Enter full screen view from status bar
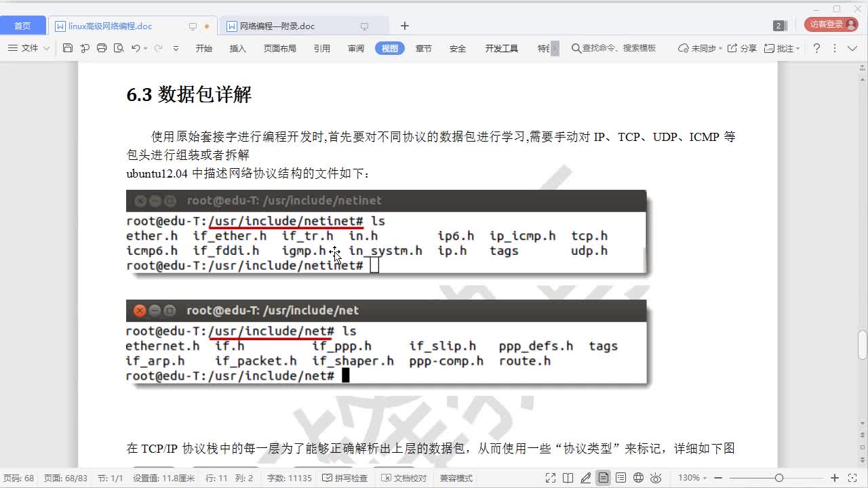 [x=551, y=478]
